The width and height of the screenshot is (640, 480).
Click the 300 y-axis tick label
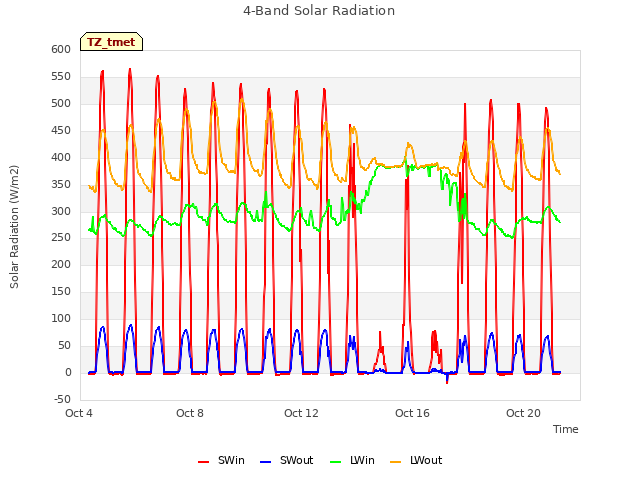click(61, 211)
